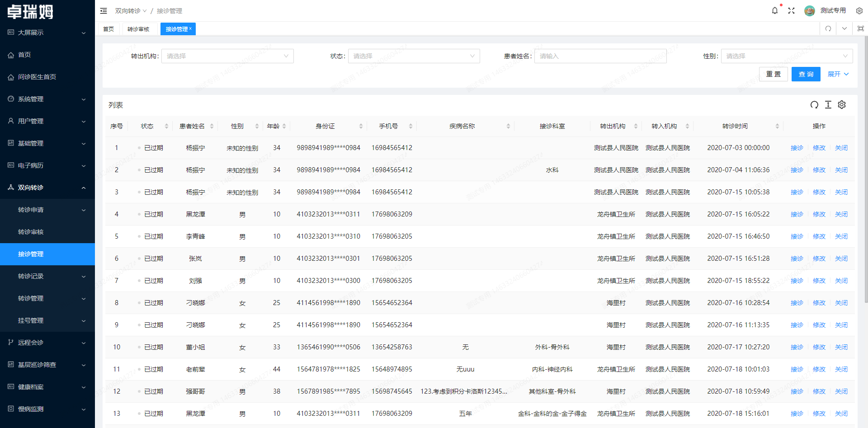Open the 性别 select dropdown

(787, 56)
